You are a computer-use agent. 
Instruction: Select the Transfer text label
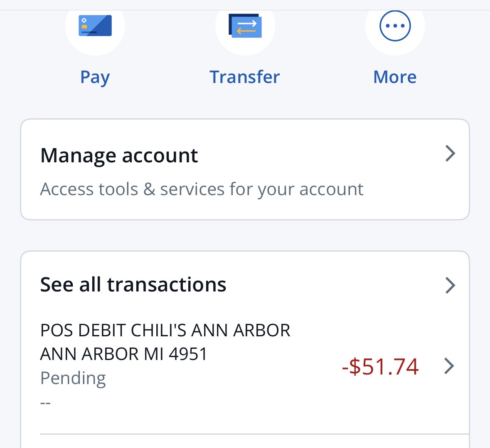tap(245, 77)
